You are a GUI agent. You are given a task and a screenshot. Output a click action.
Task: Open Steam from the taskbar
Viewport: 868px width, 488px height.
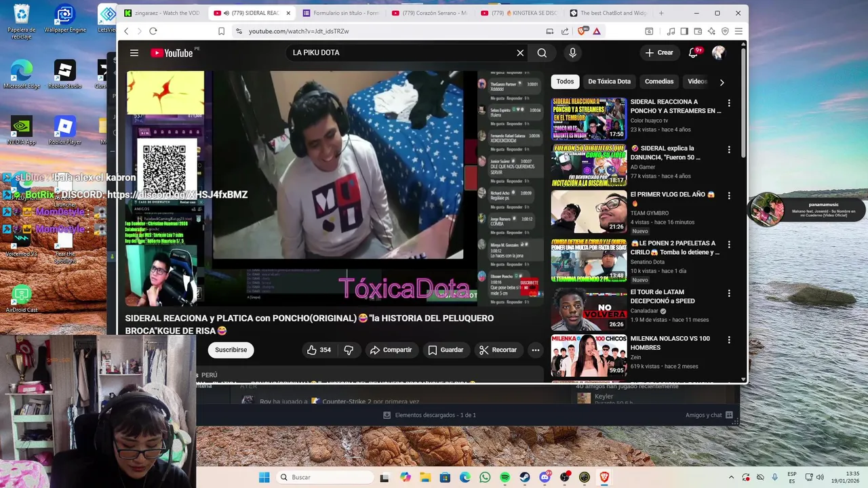point(525,477)
